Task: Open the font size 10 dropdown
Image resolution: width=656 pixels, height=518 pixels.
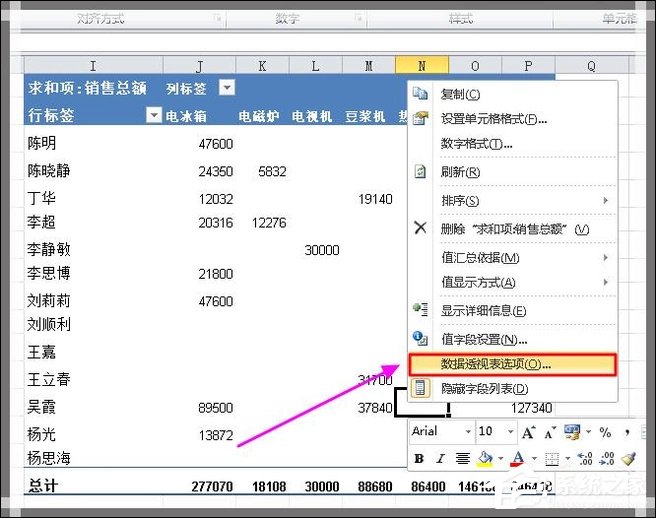Action: (x=511, y=432)
